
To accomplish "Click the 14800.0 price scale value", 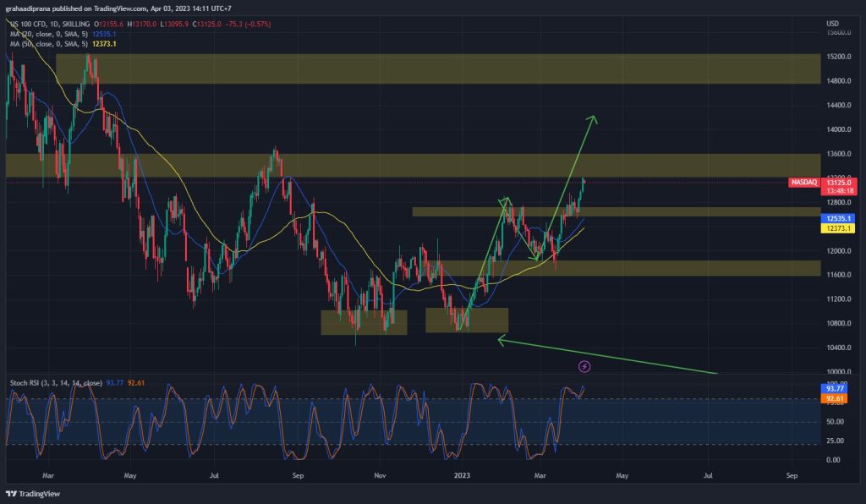I will pyautogui.click(x=838, y=80).
